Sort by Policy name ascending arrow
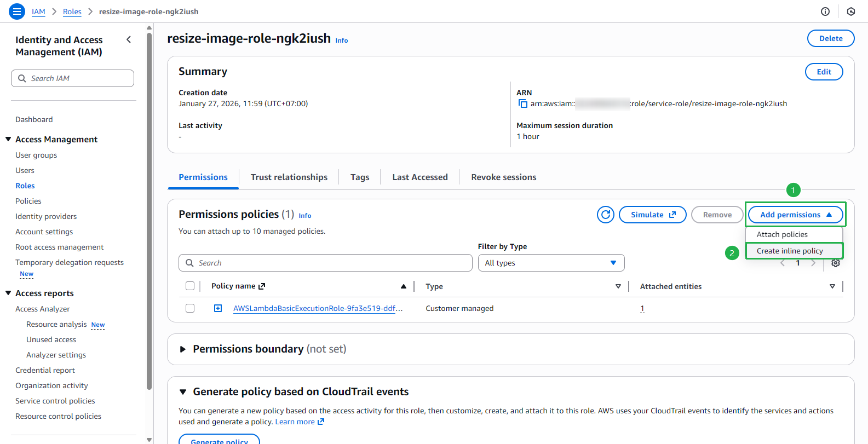868x444 pixels. tap(404, 286)
